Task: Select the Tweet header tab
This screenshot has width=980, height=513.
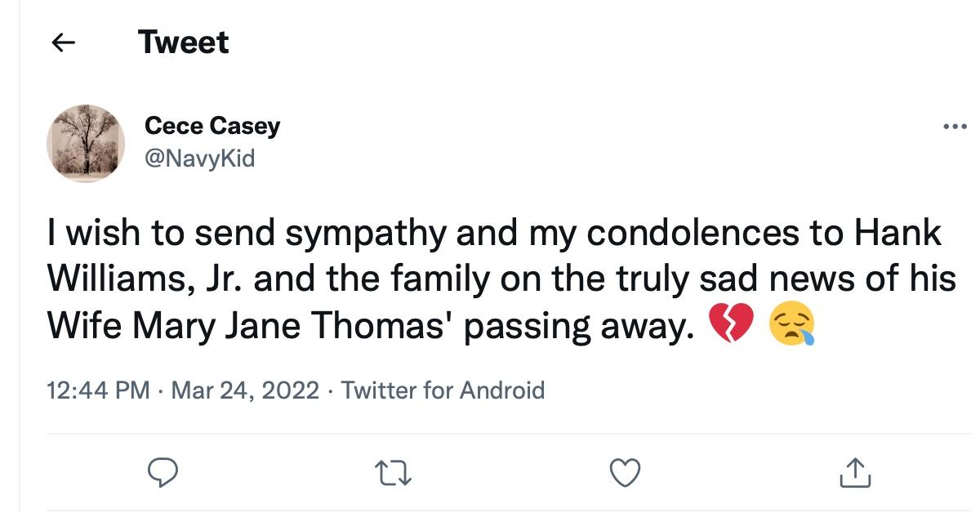Action: click(x=184, y=41)
